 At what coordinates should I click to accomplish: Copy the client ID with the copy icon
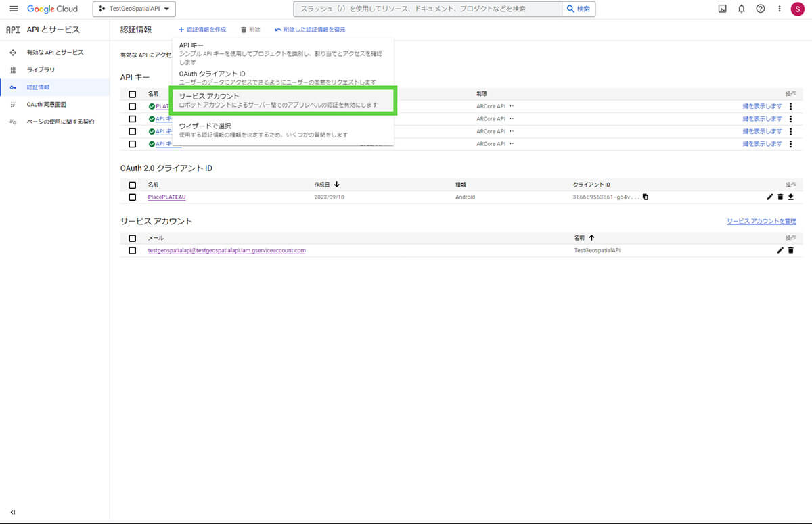tap(646, 197)
